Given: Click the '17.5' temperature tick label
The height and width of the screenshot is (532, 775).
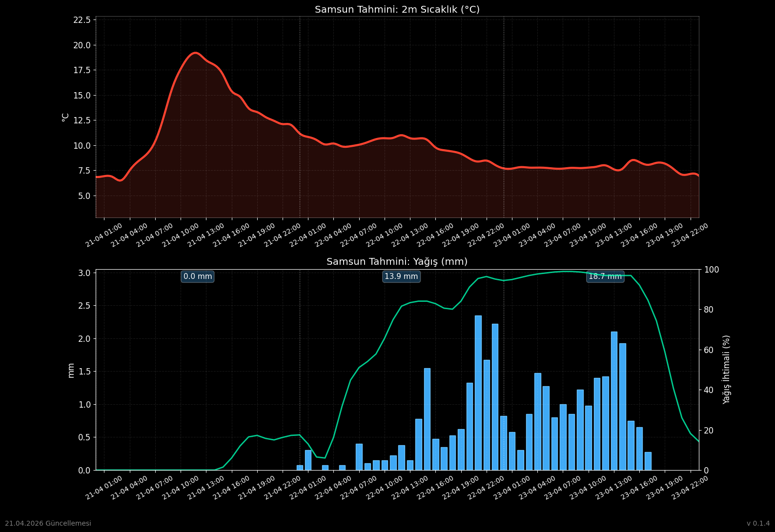Looking at the screenshot, I should (82, 70).
